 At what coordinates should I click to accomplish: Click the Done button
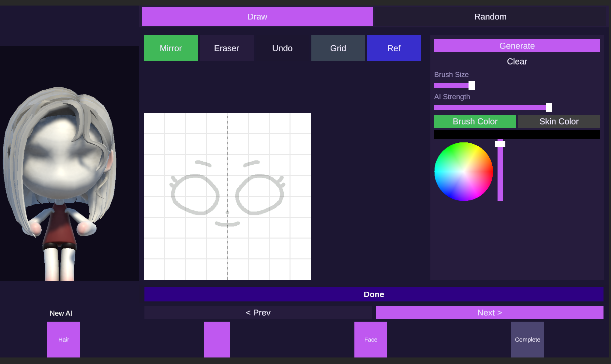click(374, 295)
